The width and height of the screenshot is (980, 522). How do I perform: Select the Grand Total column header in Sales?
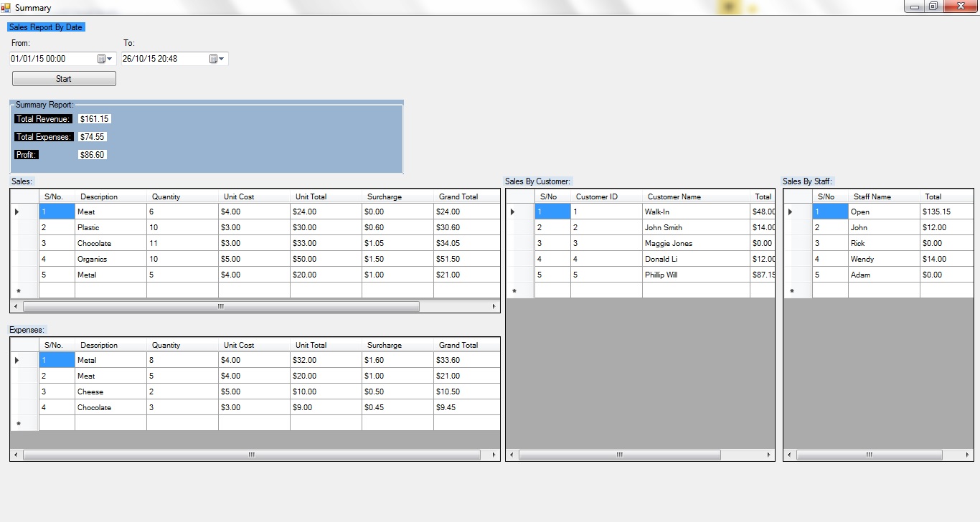459,196
